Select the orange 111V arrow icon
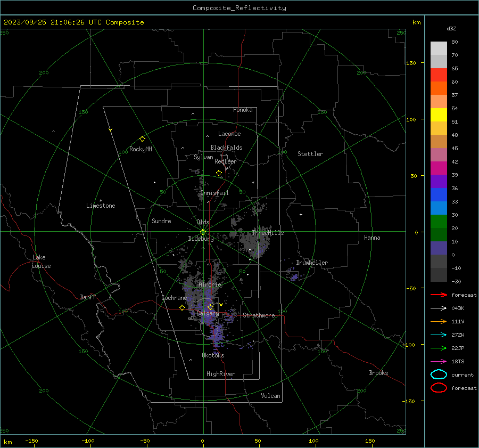Image resolution: width=479 pixels, height=448 pixels. [x=439, y=321]
